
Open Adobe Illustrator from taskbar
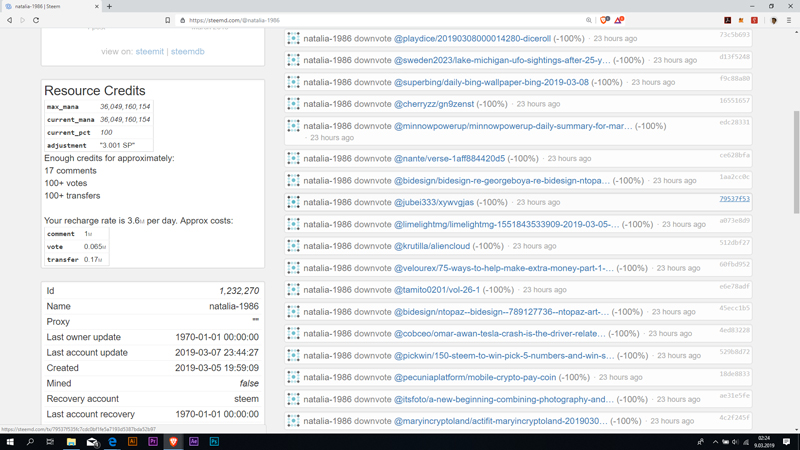tap(133, 441)
